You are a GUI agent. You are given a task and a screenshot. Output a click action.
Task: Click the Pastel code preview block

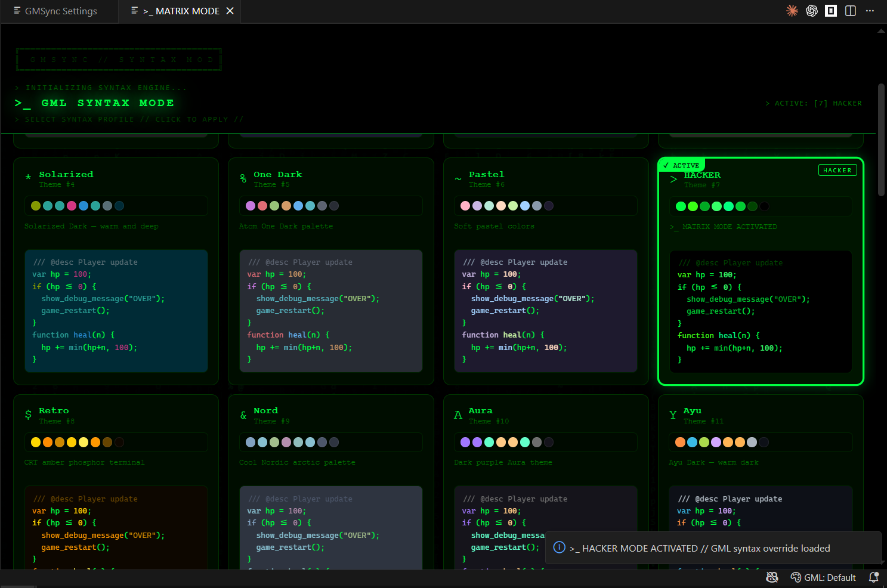point(546,311)
